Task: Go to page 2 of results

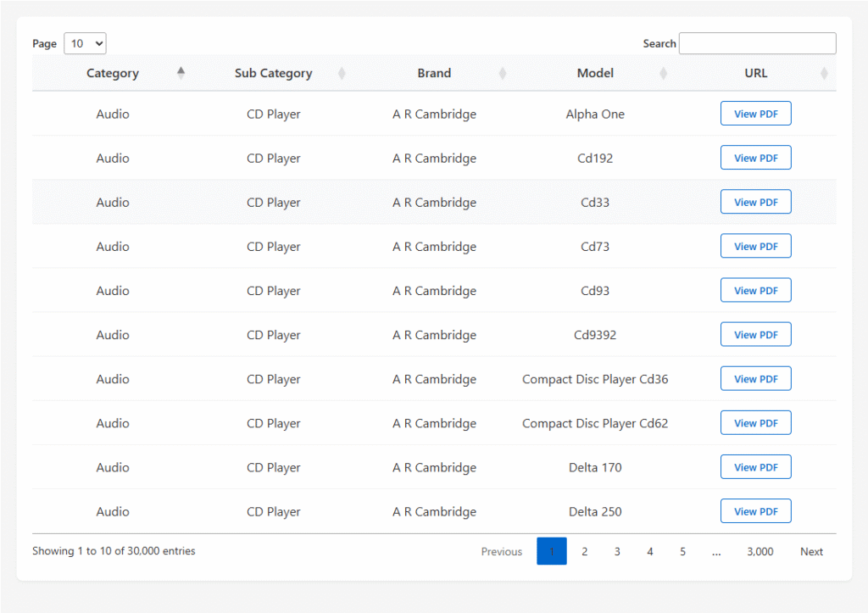Action: click(x=584, y=551)
